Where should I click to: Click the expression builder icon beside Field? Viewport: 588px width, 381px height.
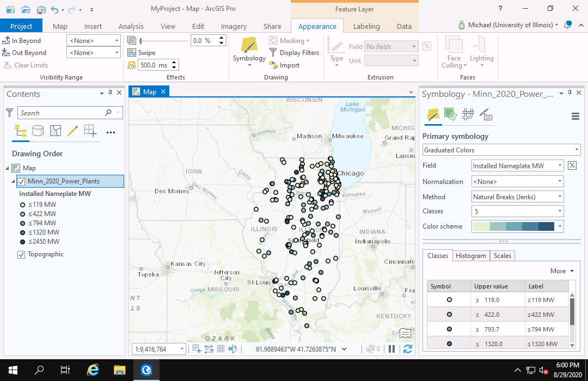click(x=572, y=166)
